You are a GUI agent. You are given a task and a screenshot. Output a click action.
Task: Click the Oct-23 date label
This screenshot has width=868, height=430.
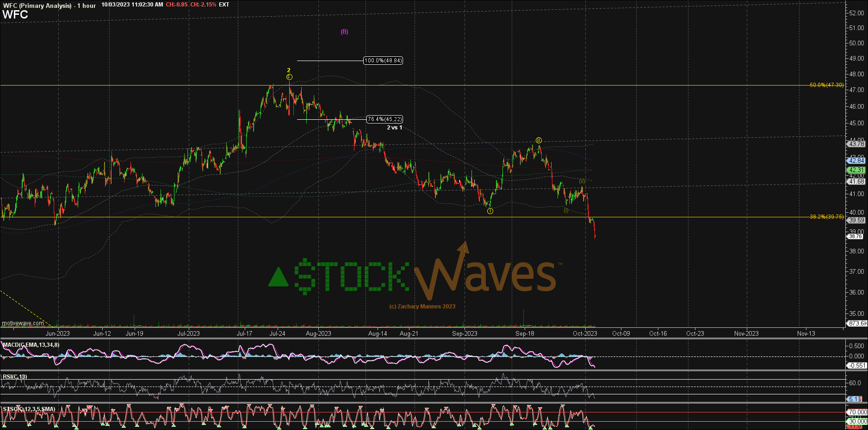(695, 333)
